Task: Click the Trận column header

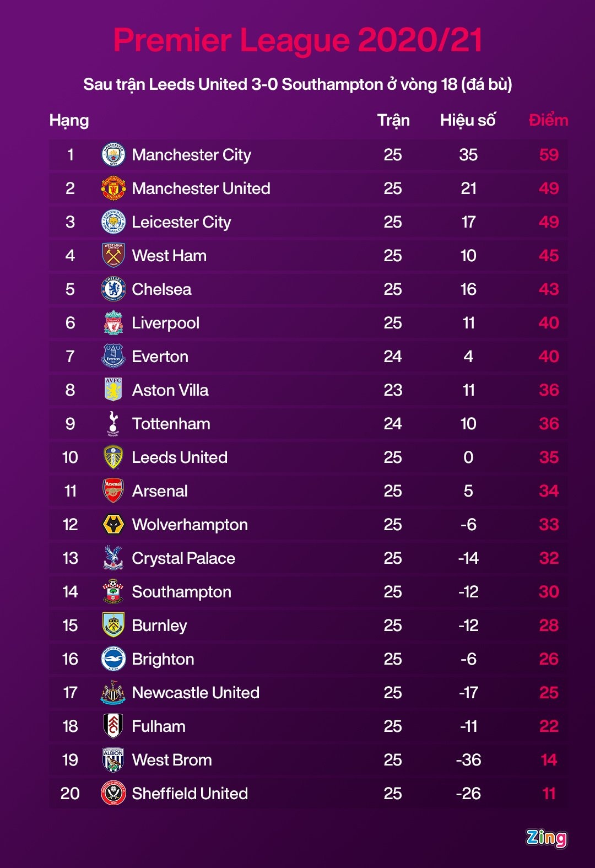Action: click(393, 120)
